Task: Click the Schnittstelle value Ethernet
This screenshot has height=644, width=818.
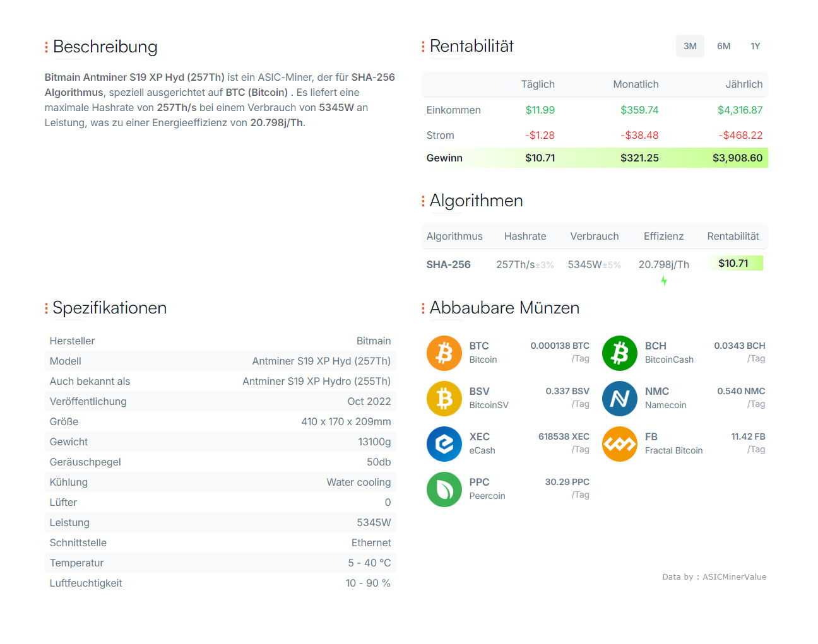Action: coord(371,542)
